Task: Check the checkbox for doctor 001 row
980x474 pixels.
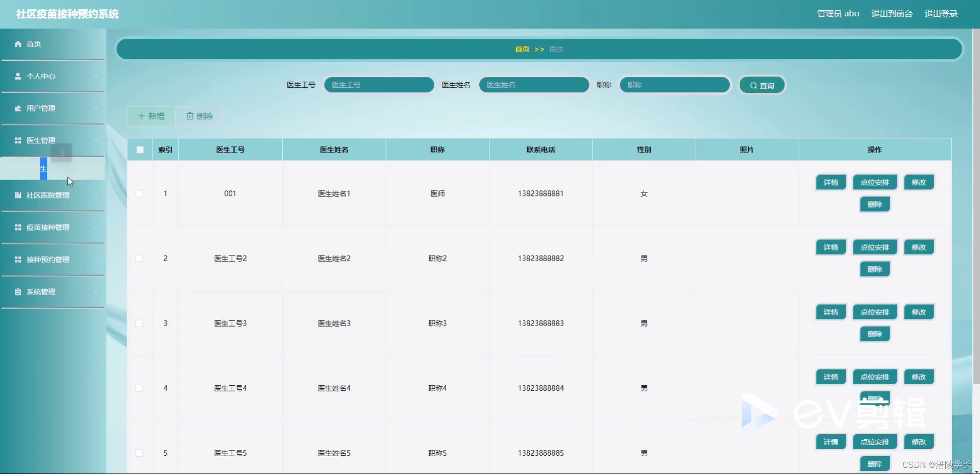Action: click(x=139, y=193)
